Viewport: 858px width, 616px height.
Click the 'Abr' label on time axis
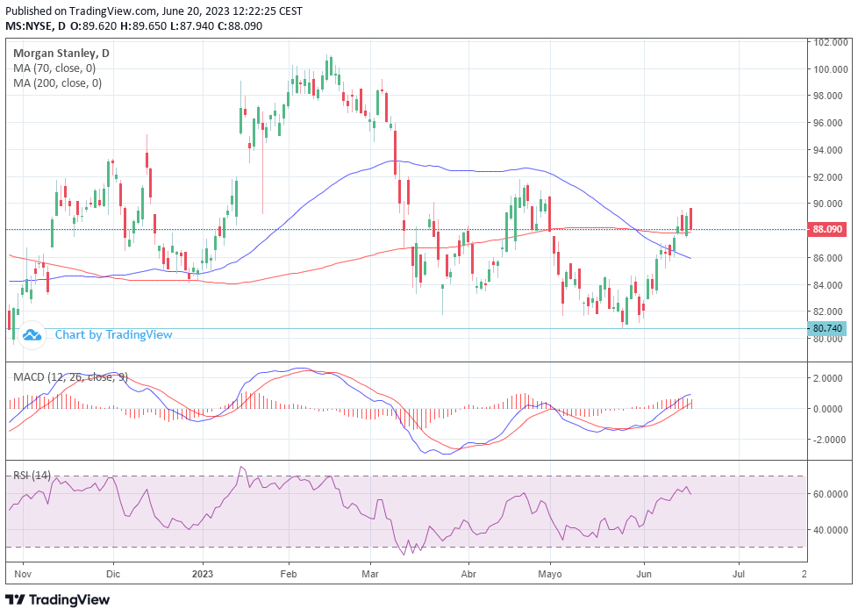(468, 574)
